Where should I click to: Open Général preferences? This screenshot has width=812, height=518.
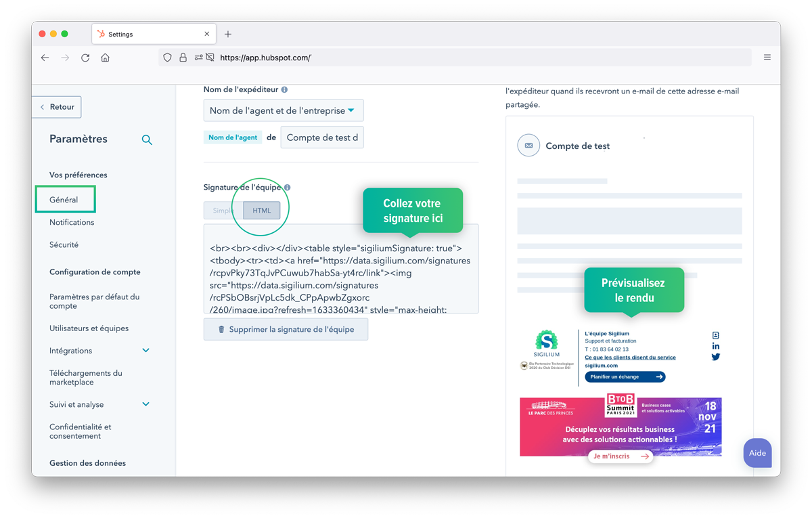64,200
